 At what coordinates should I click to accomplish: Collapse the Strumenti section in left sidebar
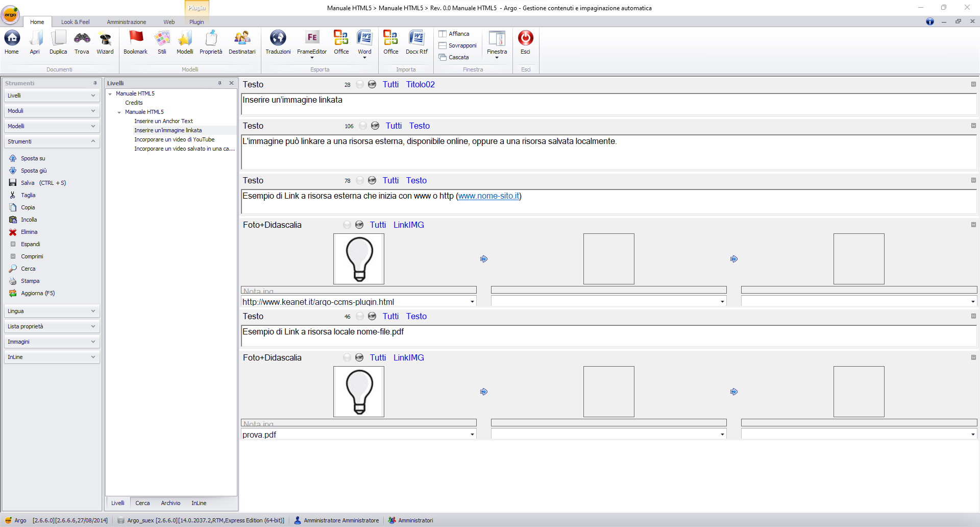click(92, 141)
